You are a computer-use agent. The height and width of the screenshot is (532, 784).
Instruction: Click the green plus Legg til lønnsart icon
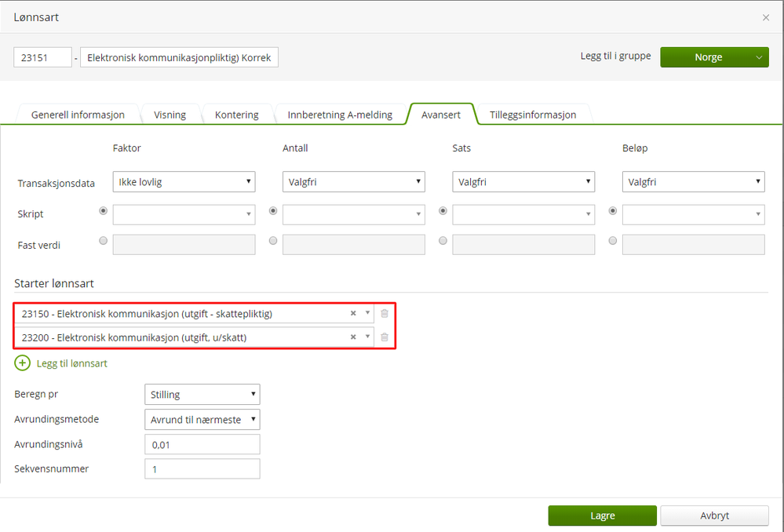22,363
